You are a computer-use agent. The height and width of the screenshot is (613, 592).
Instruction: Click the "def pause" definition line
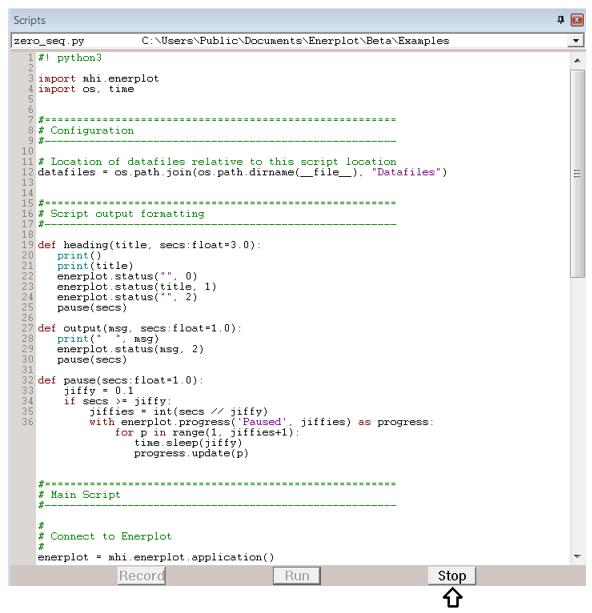[x=120, y=380]
